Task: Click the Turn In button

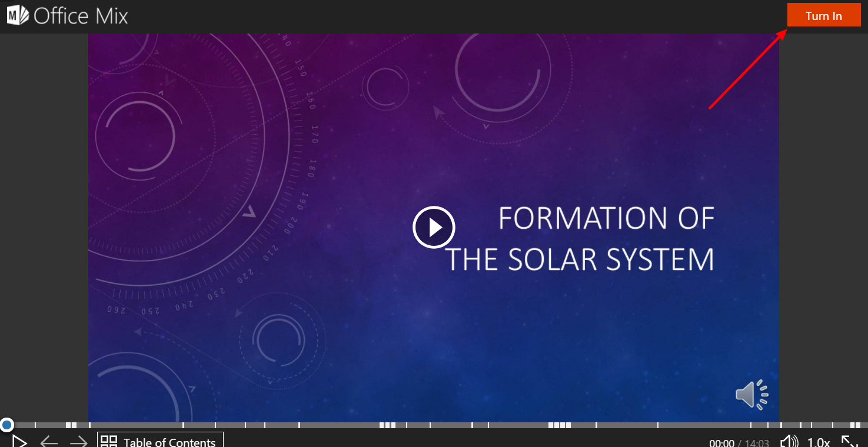Action: click(824, 16)
